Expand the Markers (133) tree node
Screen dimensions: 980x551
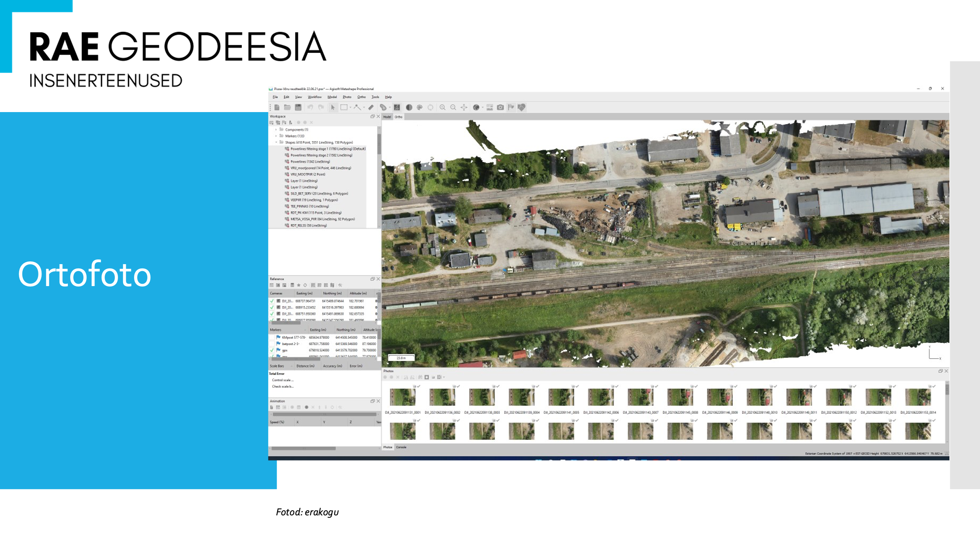(276, 136)
